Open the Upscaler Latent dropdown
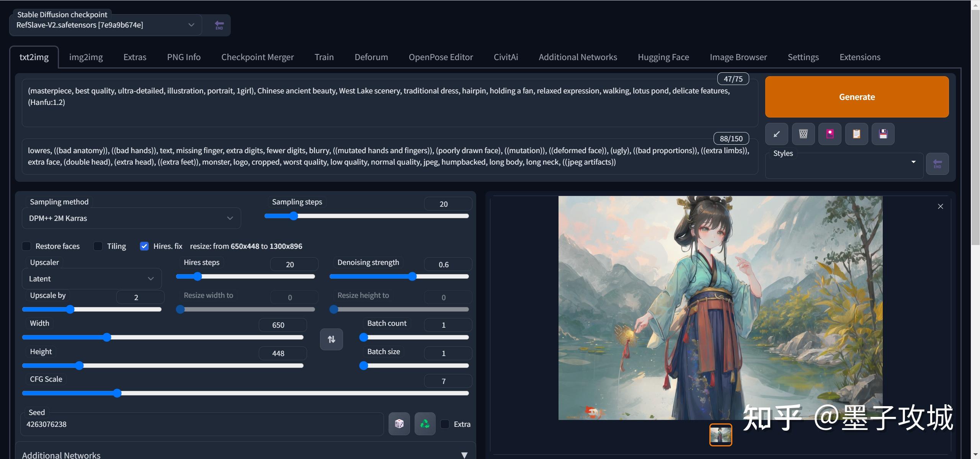This screenshot has width=980, height=459. pos(91,279)
